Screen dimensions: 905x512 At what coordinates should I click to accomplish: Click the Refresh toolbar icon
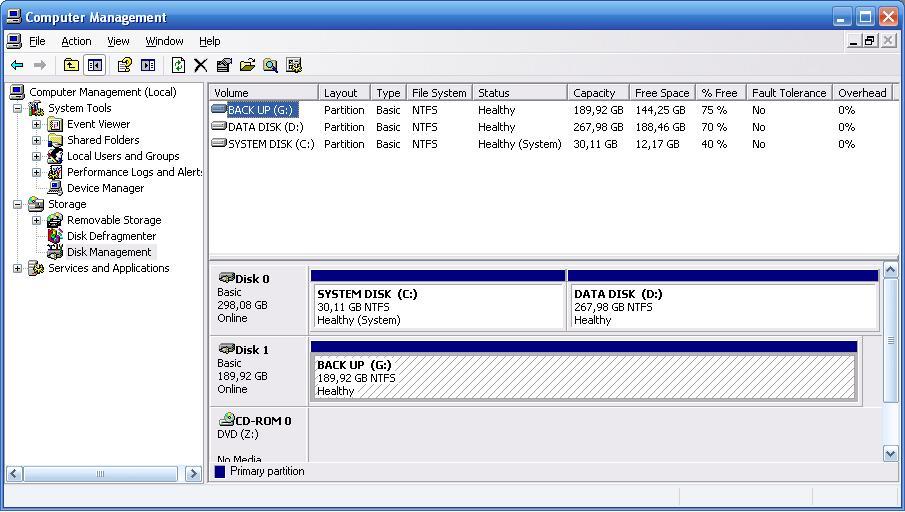[178, 65]
